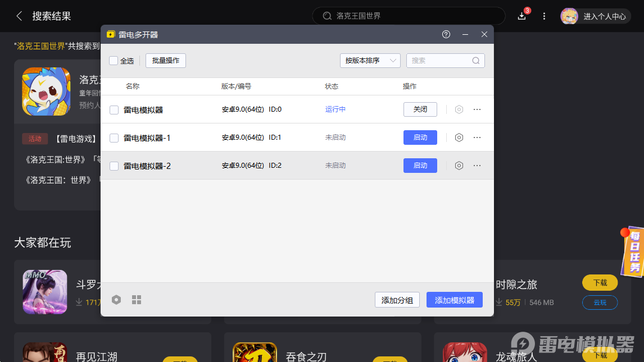
Task: Click the 添加模拟器 button
Action: click(x=454, y=300)
